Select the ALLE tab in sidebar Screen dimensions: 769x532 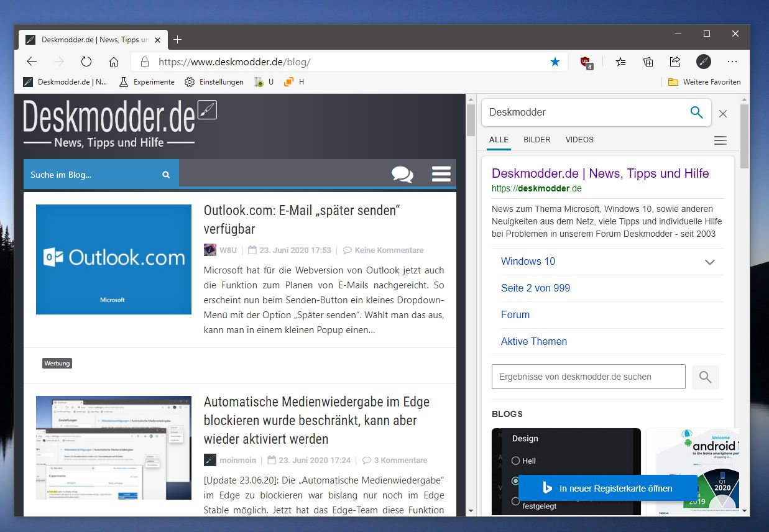coord(499,140)
